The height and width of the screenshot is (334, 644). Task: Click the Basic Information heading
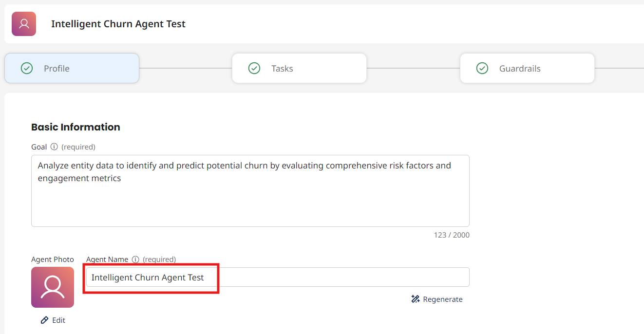[76, 127]
